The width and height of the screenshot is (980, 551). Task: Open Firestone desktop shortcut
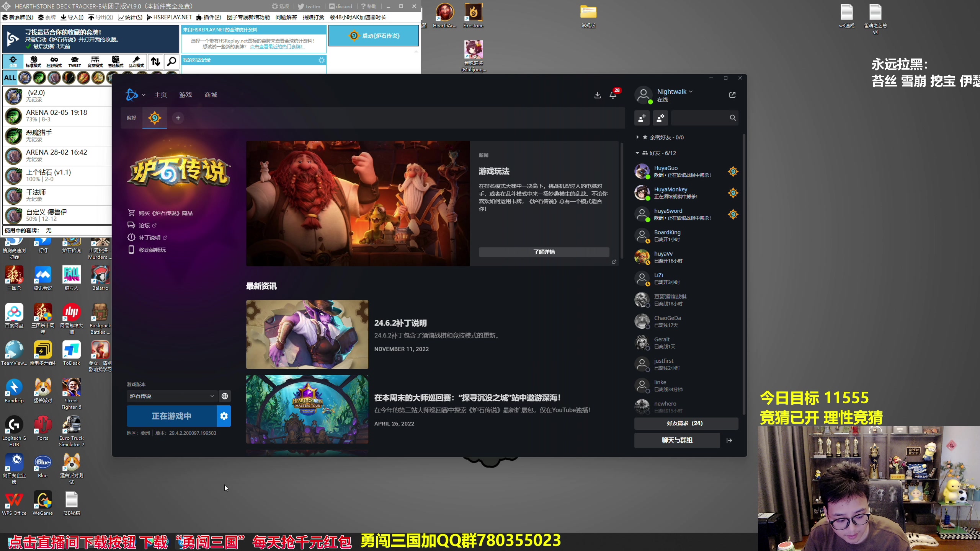point(473,15)
